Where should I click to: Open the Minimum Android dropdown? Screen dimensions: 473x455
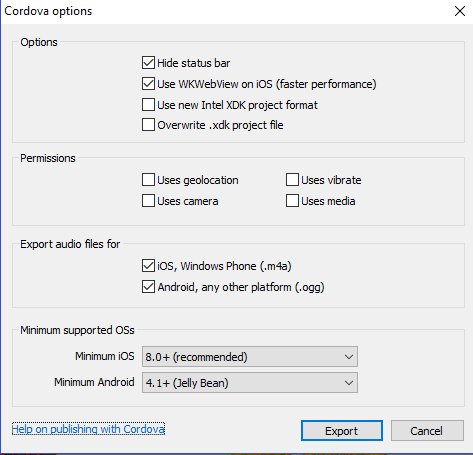pos(250,383)
